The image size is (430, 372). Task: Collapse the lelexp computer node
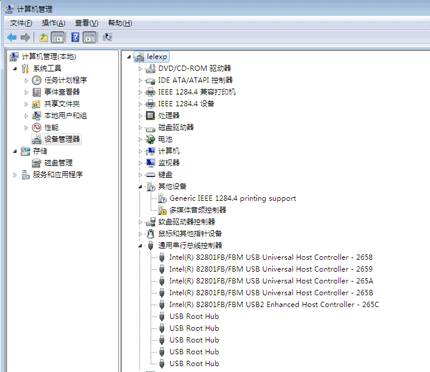[x=129, y=57]
